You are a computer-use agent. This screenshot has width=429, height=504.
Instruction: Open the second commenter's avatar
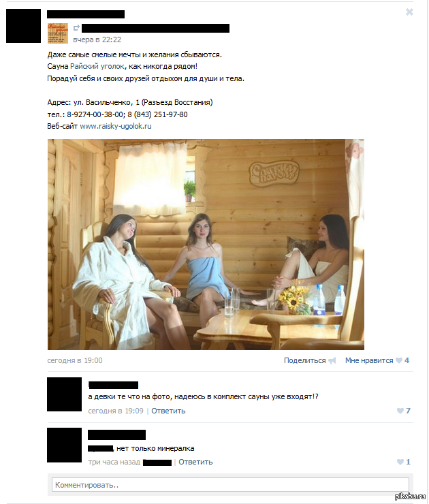pos(64,445)
